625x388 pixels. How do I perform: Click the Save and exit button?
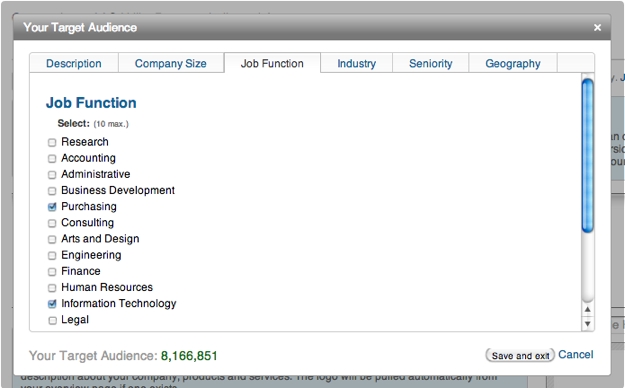(520, 355)
